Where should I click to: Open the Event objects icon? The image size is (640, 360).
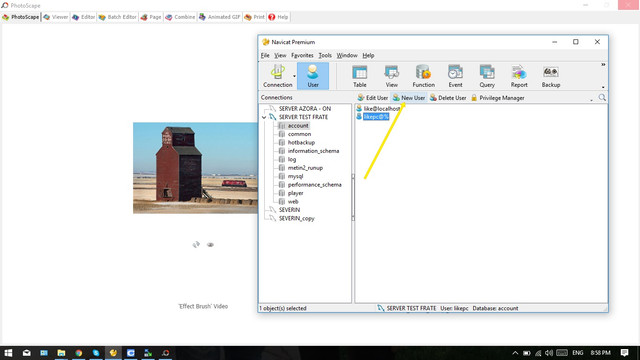click(x=455, y=76)
